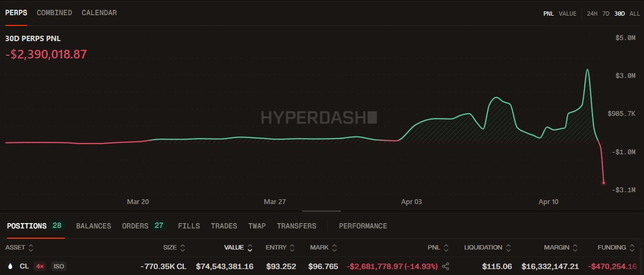
Task: Click the $96.765 mark price
Action: [324, 266]
